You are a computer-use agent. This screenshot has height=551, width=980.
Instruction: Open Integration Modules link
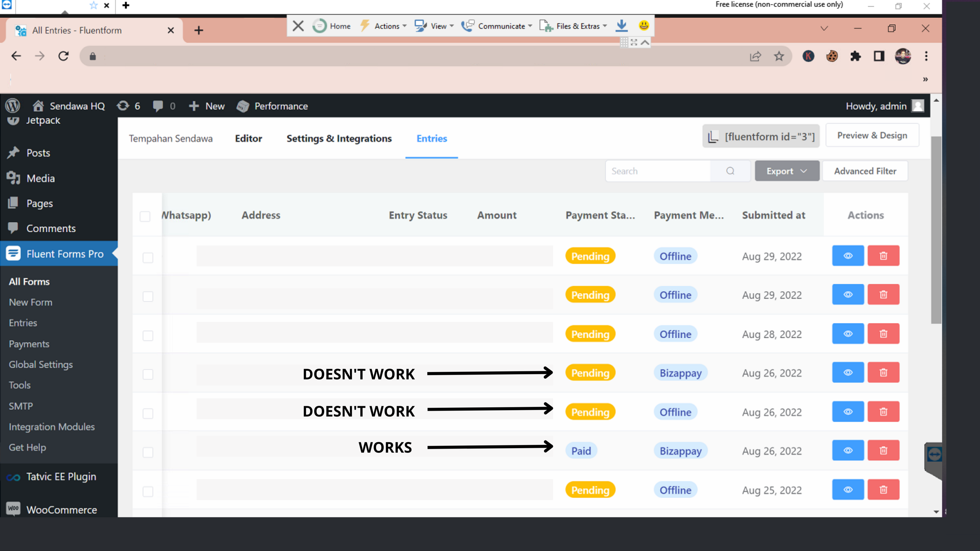(x=52, y=427)
